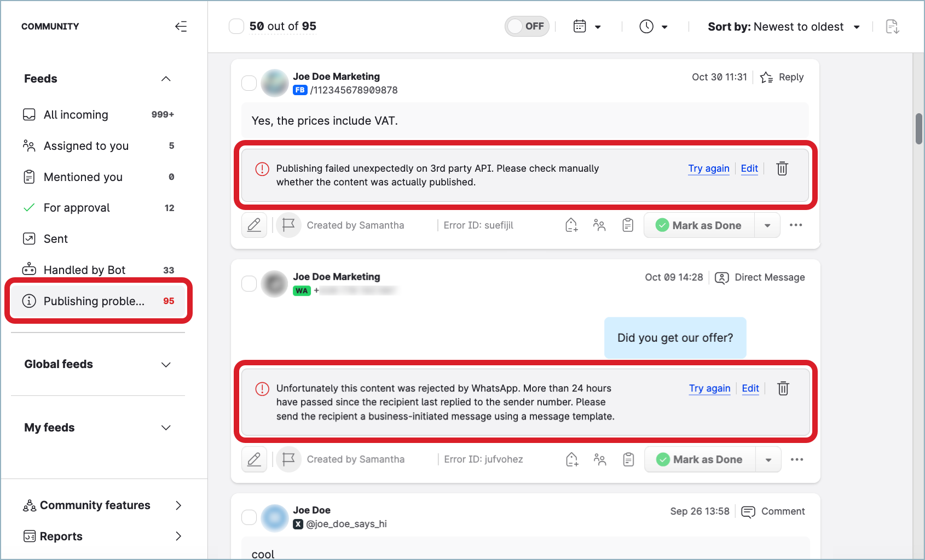This screenshot has height=560, width=925.
Task: Click the export feed icon in the toolbar
Action: [x=892, y=26]
